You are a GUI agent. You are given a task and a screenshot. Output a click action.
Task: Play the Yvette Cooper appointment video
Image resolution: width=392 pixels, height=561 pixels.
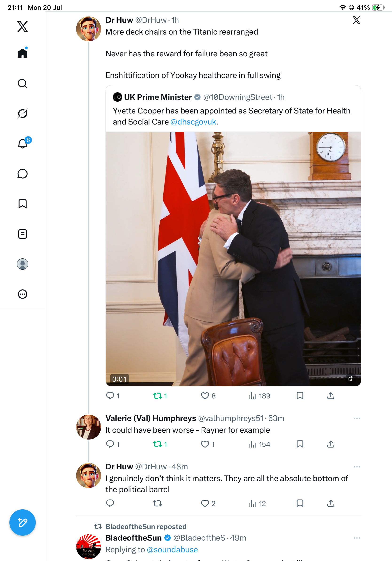(233, 259)
